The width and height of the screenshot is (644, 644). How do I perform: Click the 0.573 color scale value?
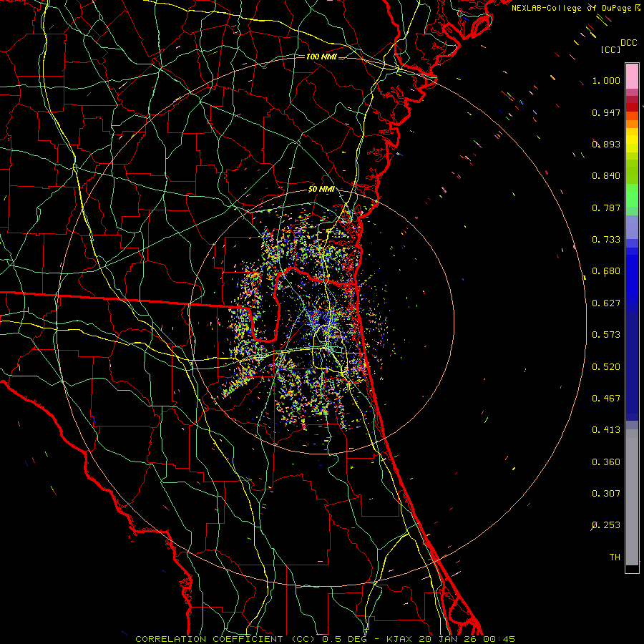tap(606, 335)
